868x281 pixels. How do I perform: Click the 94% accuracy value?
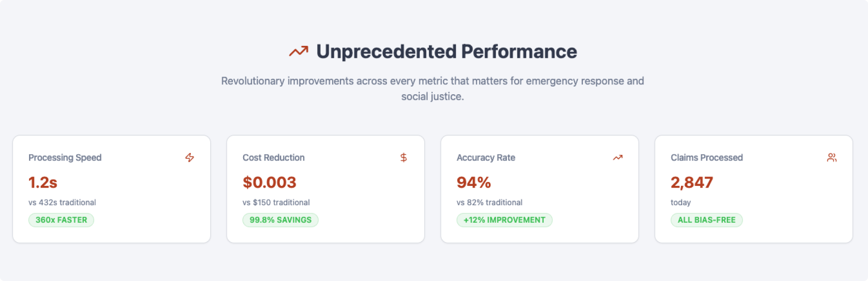[x=473, y=182]
